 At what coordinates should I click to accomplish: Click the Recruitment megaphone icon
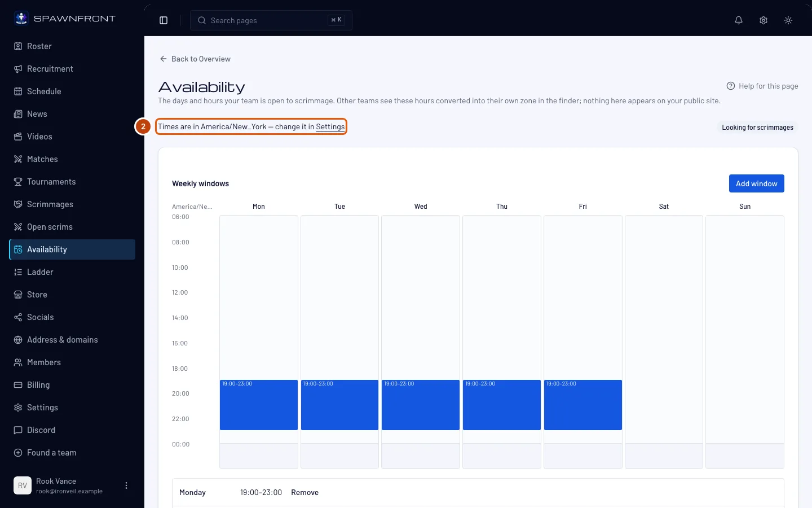point(18,69)
